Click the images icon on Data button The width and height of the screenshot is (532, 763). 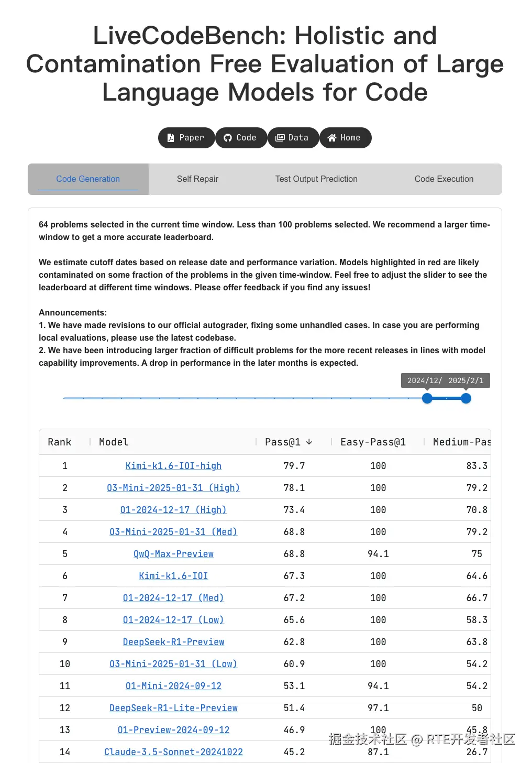click(x=280, y=138)
